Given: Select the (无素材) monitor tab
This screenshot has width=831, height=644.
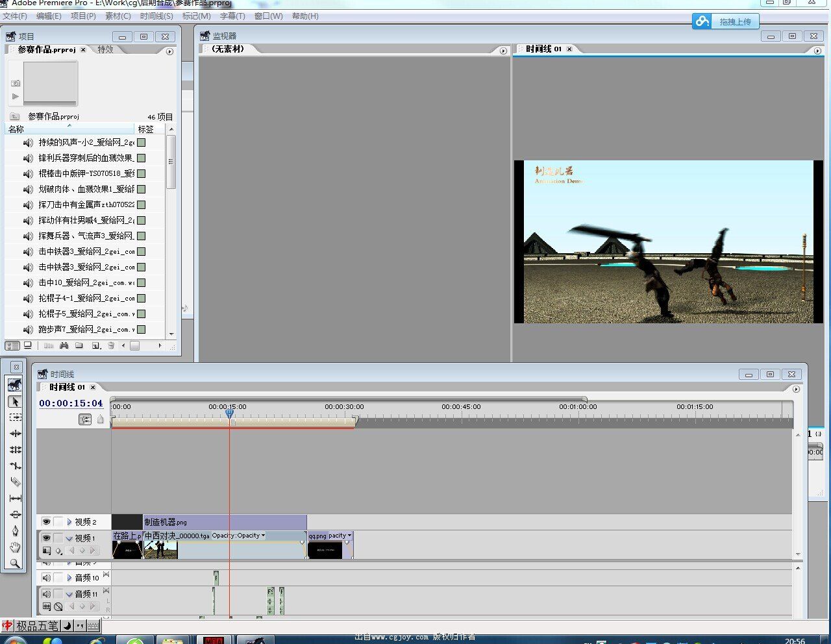Looking at the screenshot, I should [x=228, y=49].
